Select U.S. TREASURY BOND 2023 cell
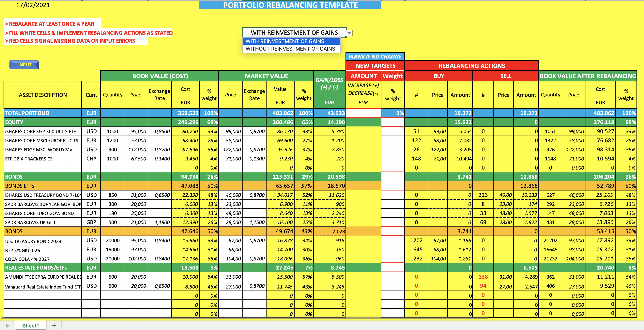The width and height of the screenshot is (644, 330). 43,241
